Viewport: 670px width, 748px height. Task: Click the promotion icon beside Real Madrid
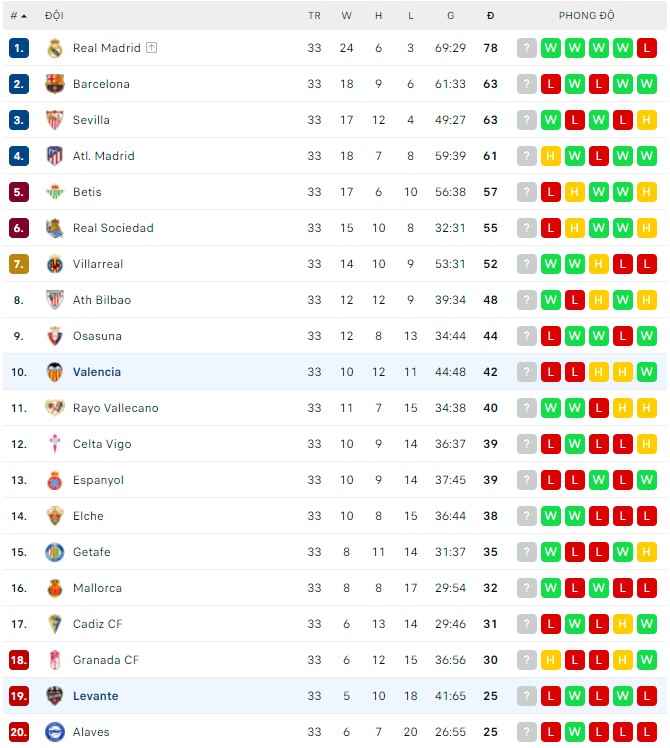[x=151, y=48]
